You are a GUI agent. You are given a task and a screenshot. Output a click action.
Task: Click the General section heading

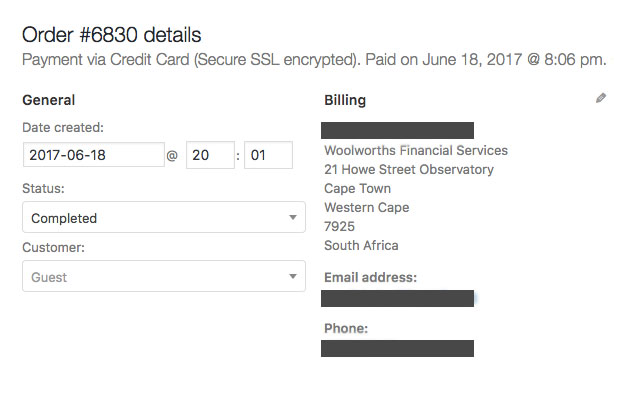tap(49, 100)
